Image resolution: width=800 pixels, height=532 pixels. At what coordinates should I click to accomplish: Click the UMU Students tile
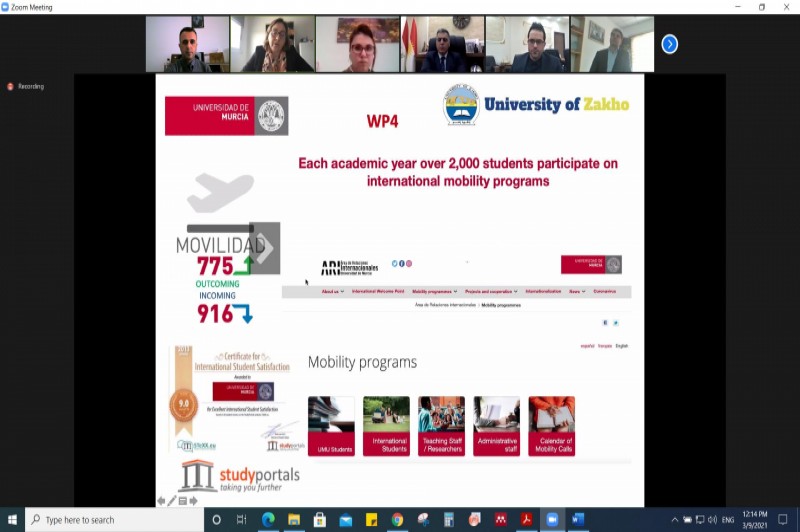click(331, 426)
